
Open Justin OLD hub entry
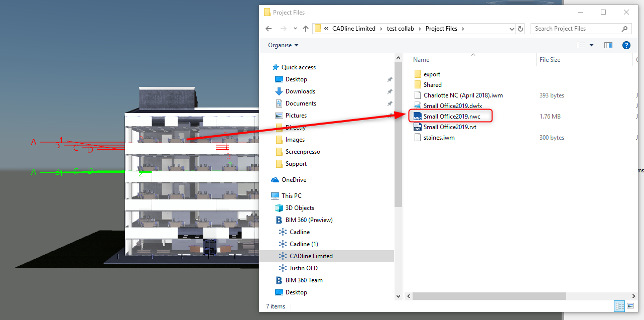coord(303,268)
